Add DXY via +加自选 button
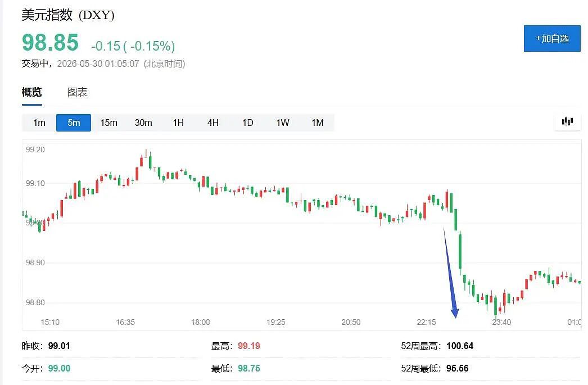Viewport: 588px width, 385px height. [x=552, y=39]
